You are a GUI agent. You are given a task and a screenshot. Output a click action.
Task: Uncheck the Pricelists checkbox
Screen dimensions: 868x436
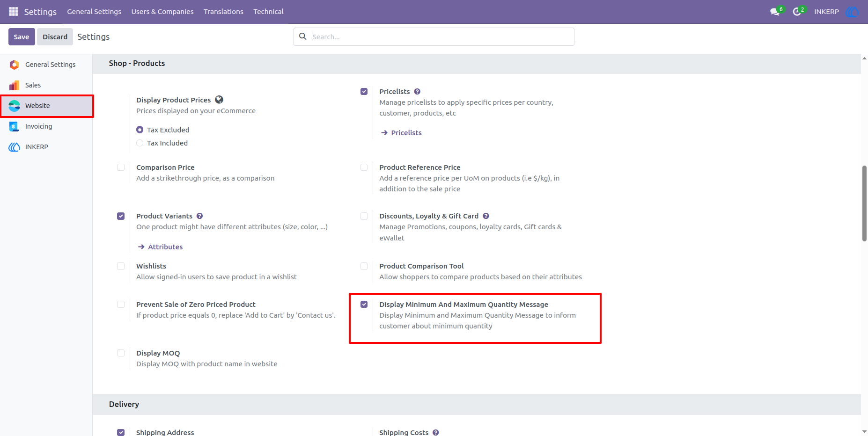[364, 92]
